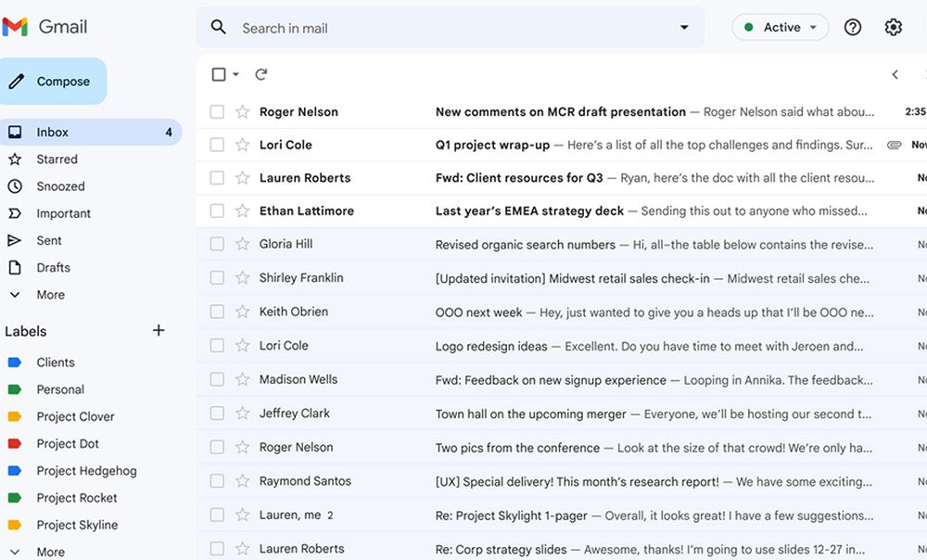
Task: Check Gloria Hill's message checkbox
Action: coord(216,245)
